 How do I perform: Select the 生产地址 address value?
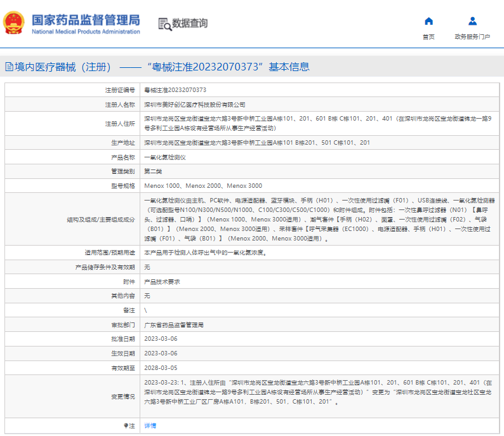tap(257, 143)
